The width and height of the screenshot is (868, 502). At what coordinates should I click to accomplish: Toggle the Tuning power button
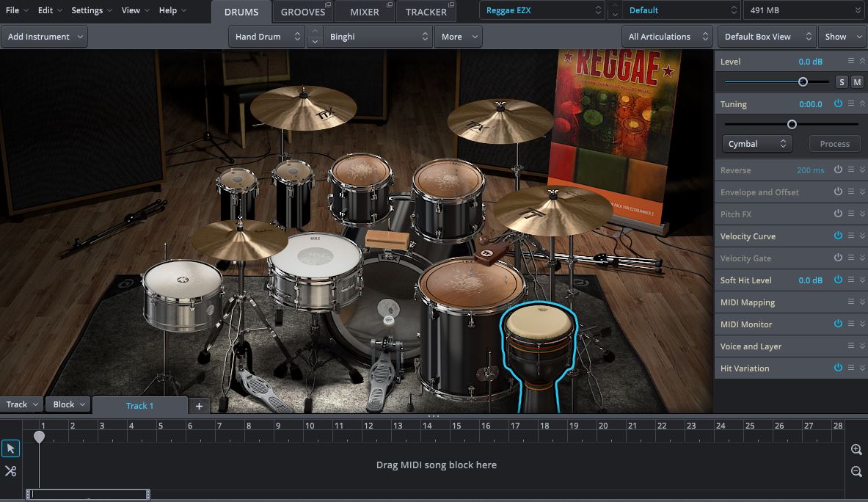(x=838, y=103)
